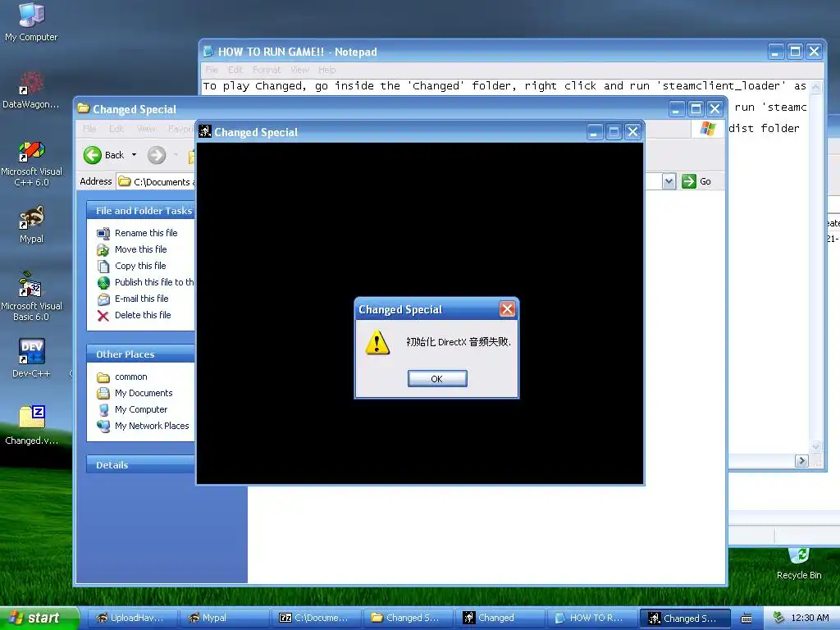This screenshot has width=840, height=630.
Task: Maximize the Notepad window
Action: [795, 52]
